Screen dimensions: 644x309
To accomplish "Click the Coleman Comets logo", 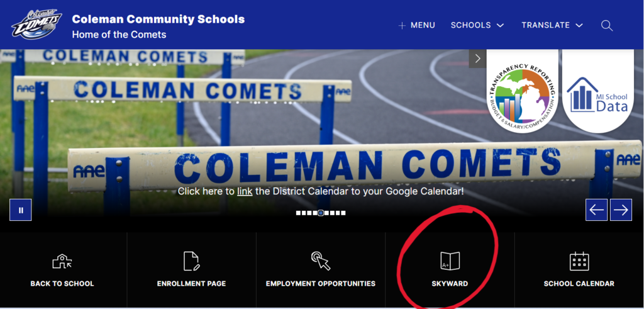I will (x=36, y=25).
